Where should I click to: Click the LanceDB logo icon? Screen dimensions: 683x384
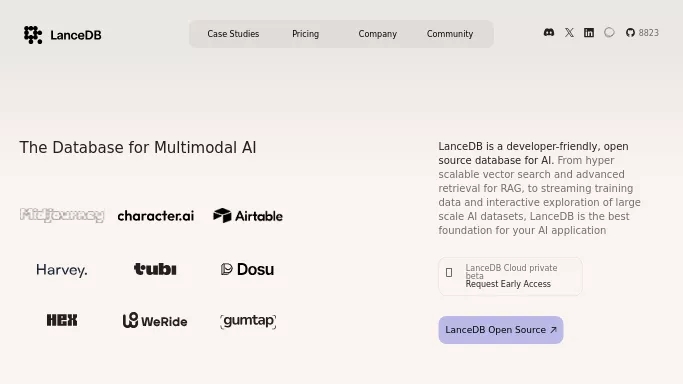click(33, 35)
